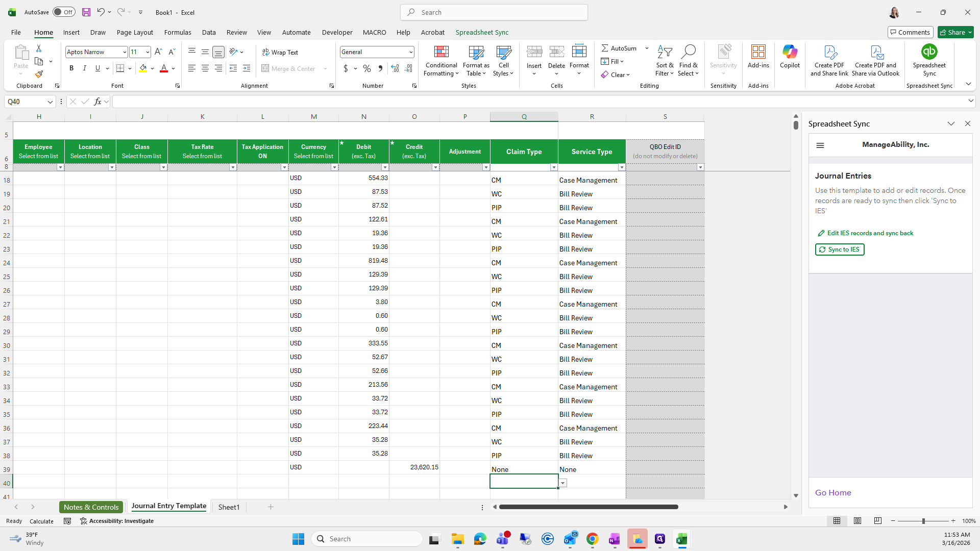Open the Copilot button
Viewport: 980px width, 551px height.
coord(790,56)
